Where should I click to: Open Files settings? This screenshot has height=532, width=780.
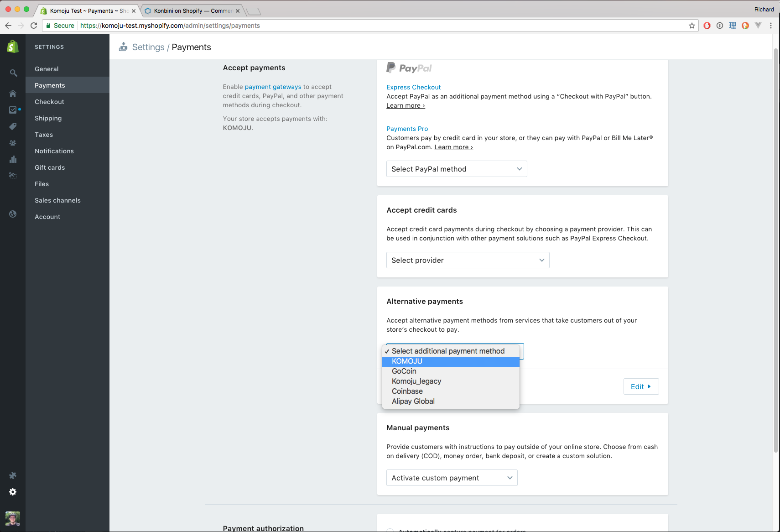pyautogui.click(x=68, y=184)
